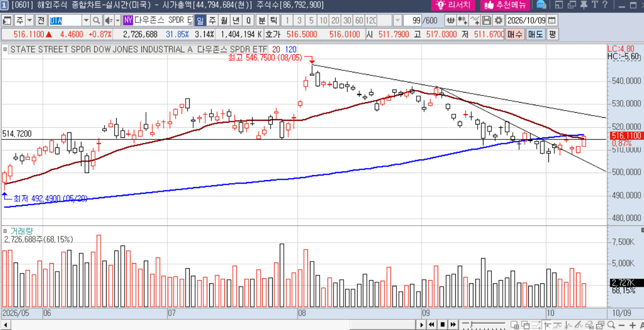This screenshot has width=644, height=330.
Task: Select the weekly 주 period toggle beside 일
Action: pos(212,21)
